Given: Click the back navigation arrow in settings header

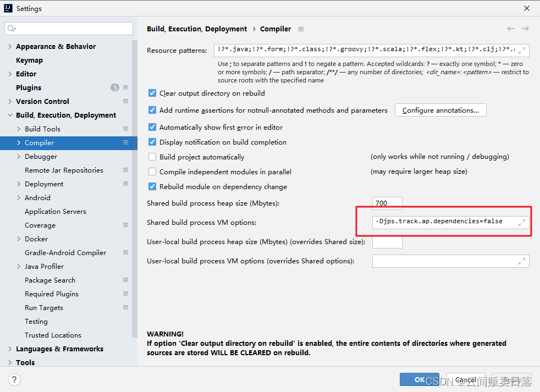Looking at the screenshot, I should click(x=510, y=29).
